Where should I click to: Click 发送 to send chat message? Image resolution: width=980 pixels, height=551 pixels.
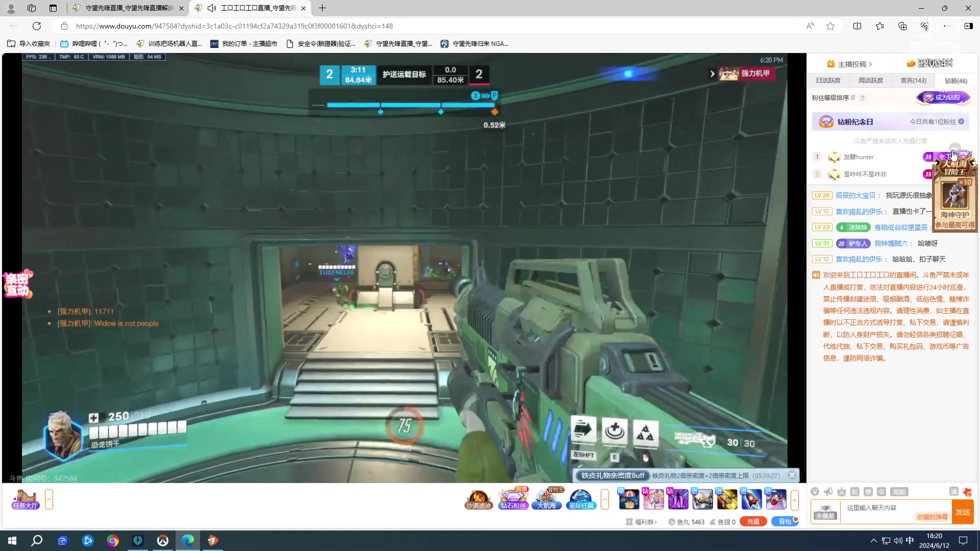tap(963, 512)
